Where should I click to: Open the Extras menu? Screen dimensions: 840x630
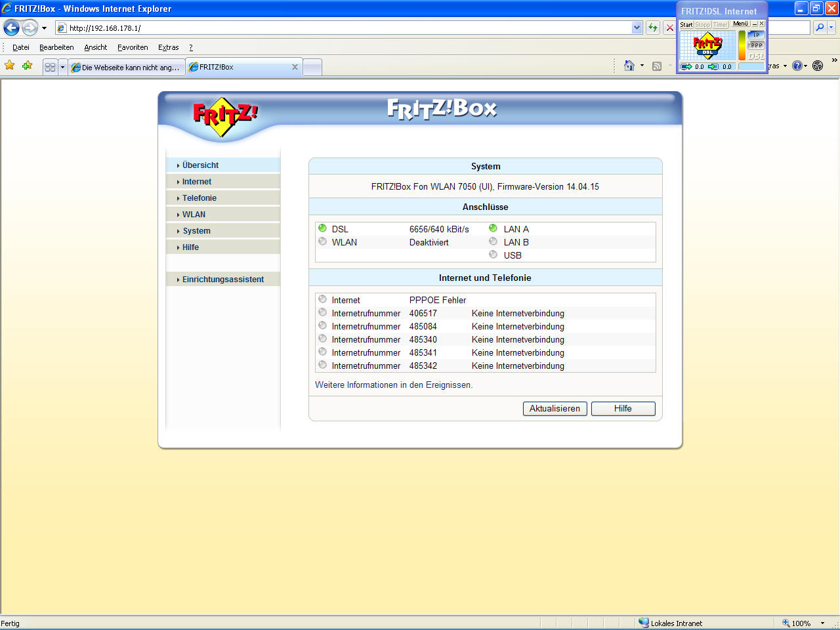pyautogui.click(x=169, y=47)
